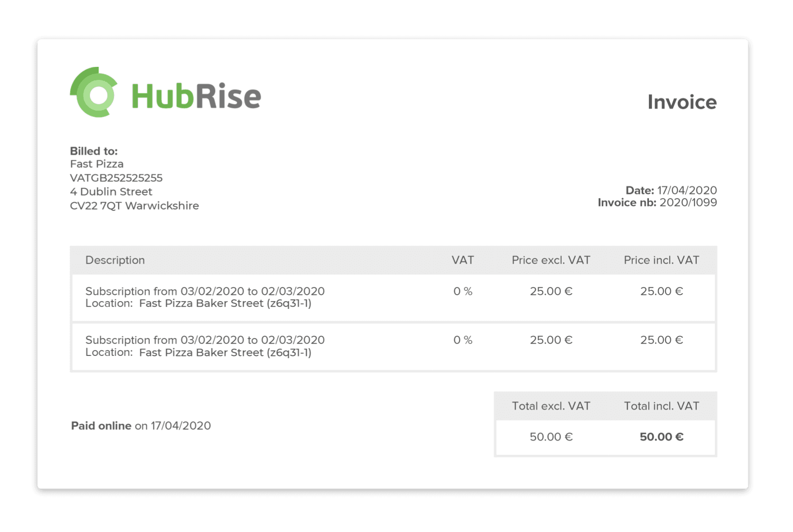This screenshot has width=793, height=532.
Task: Click the bold 50.00 € total amount
Action: coord(661,437)
